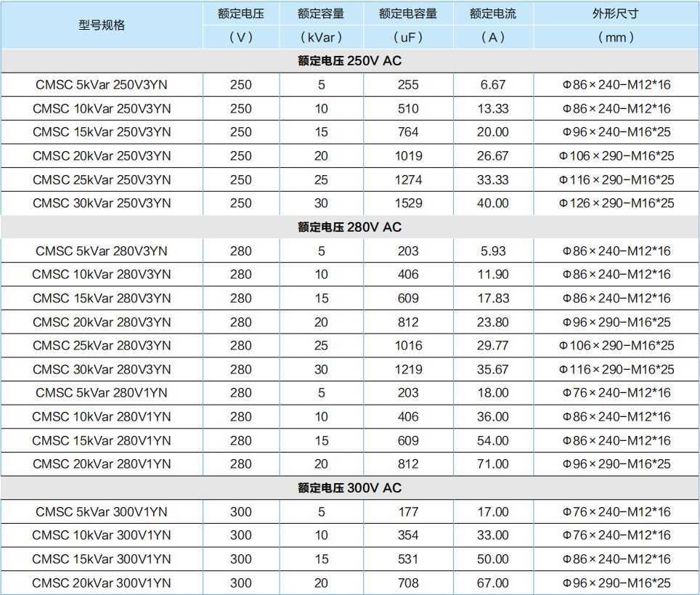Click model CMSC 25kVar 280V3YN
Image resolution: width=700 pixels, height=595 pixels.
102,346
